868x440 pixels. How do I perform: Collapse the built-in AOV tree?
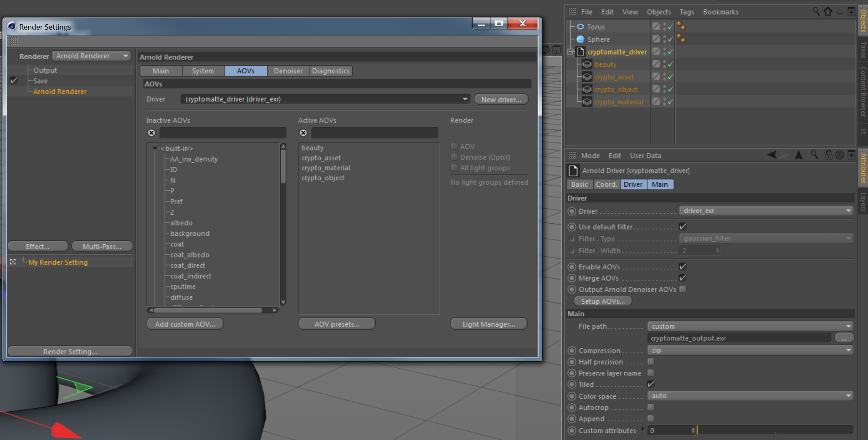pyautogui.click(x=155, y=148)
